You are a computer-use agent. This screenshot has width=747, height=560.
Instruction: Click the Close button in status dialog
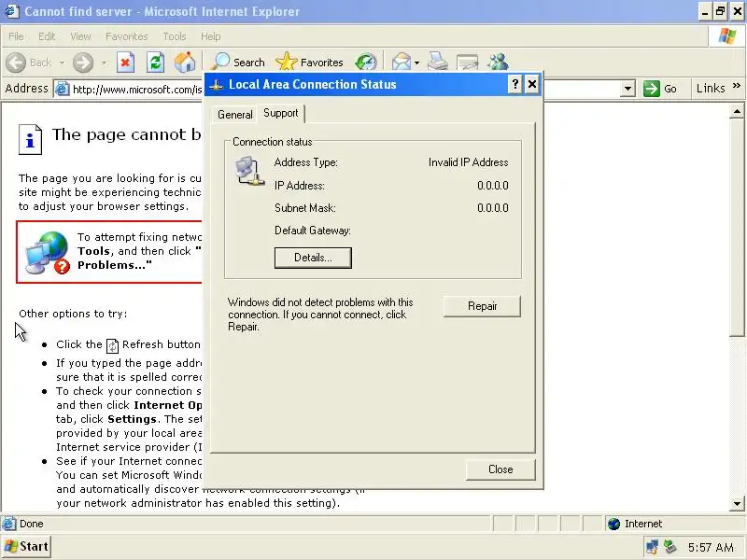coord(500,469)
